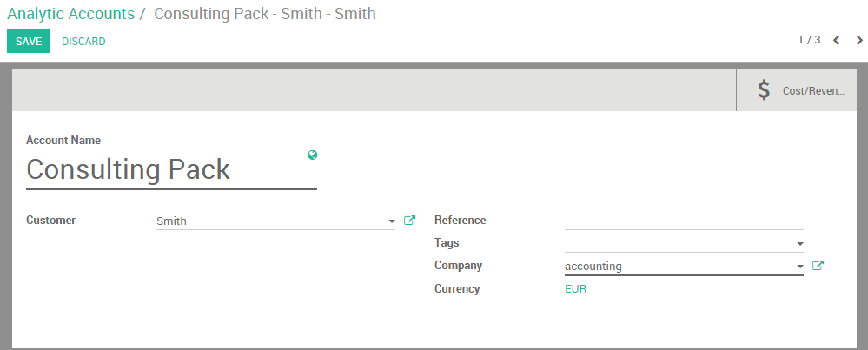Expand the Customer dropdown arrow
Screen dimensions: 868x350
click(392, 221)
